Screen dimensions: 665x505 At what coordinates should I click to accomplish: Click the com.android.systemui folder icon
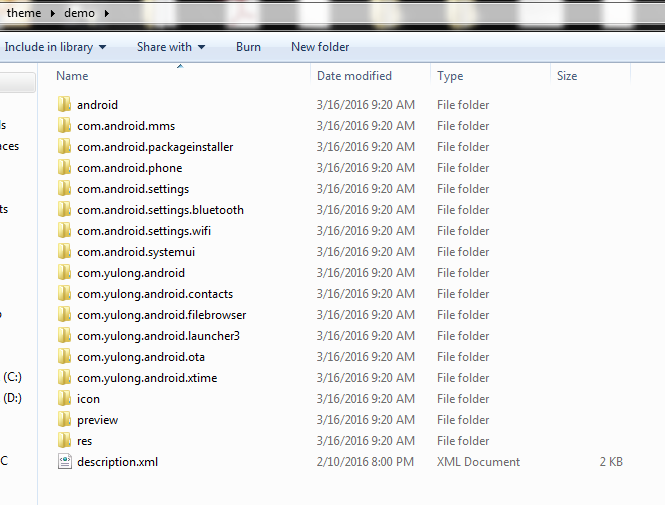[64, 251]
